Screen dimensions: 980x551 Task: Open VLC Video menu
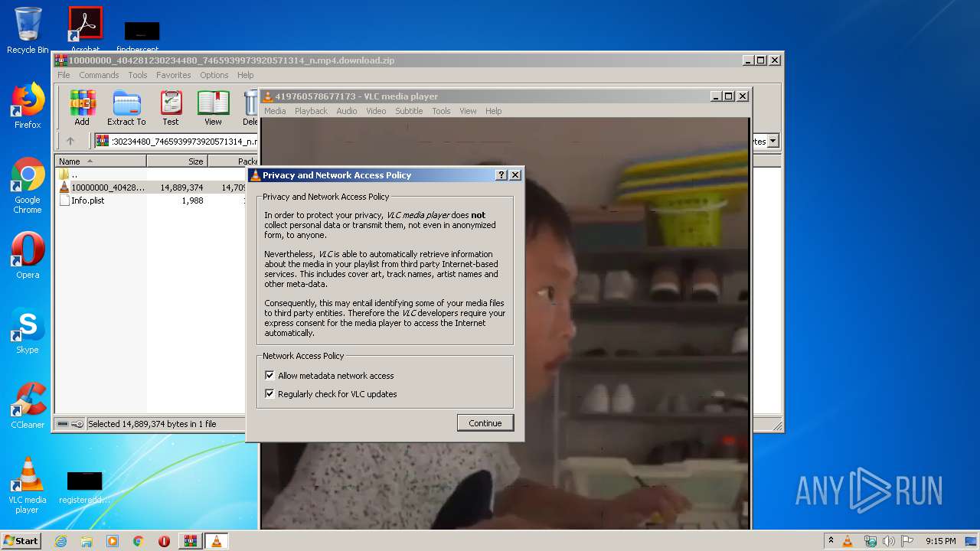[x=376, y=111]
